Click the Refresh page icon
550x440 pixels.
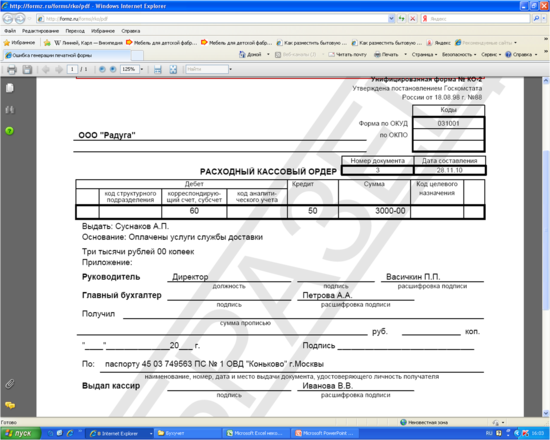click(402, 19)
